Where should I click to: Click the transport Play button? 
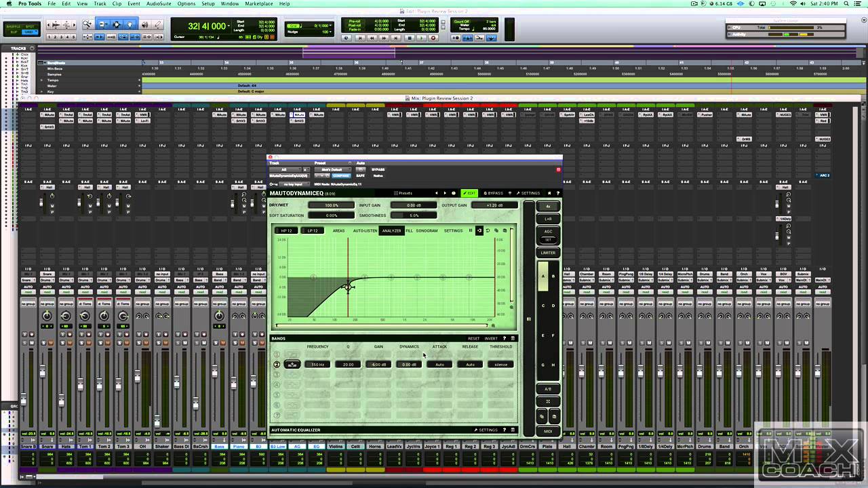click(421, 38)
